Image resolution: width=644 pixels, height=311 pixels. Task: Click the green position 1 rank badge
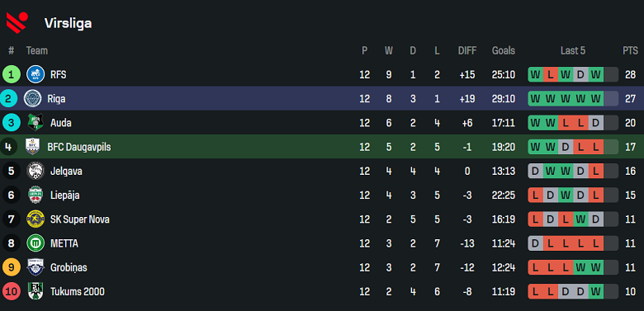(x=11, y=75)
